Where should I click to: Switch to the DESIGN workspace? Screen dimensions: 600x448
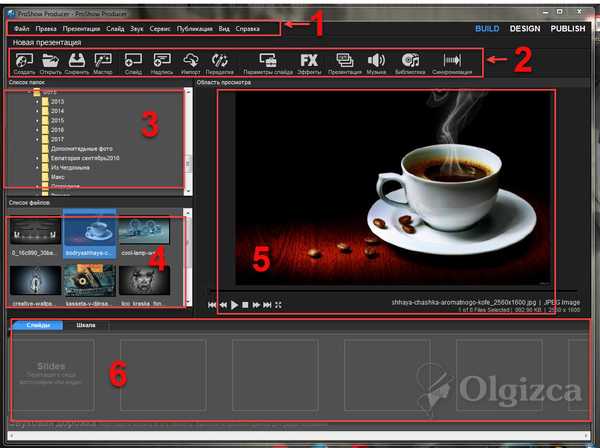[525, 29]
